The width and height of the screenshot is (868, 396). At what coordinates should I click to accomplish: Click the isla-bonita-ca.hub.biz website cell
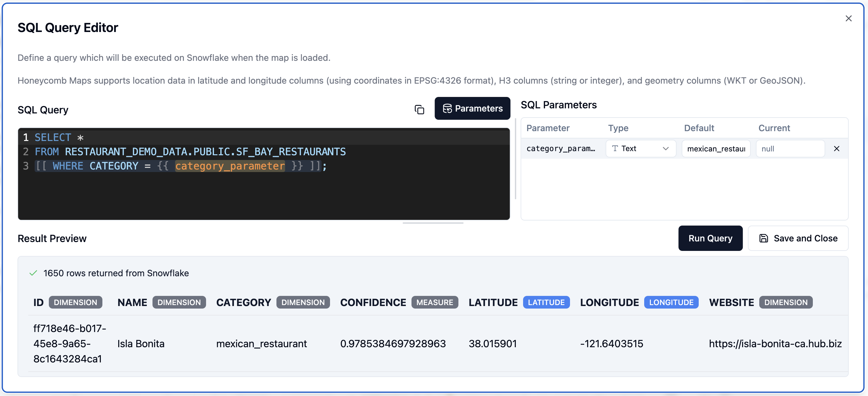pyautogui.click(x=775, y=343)
